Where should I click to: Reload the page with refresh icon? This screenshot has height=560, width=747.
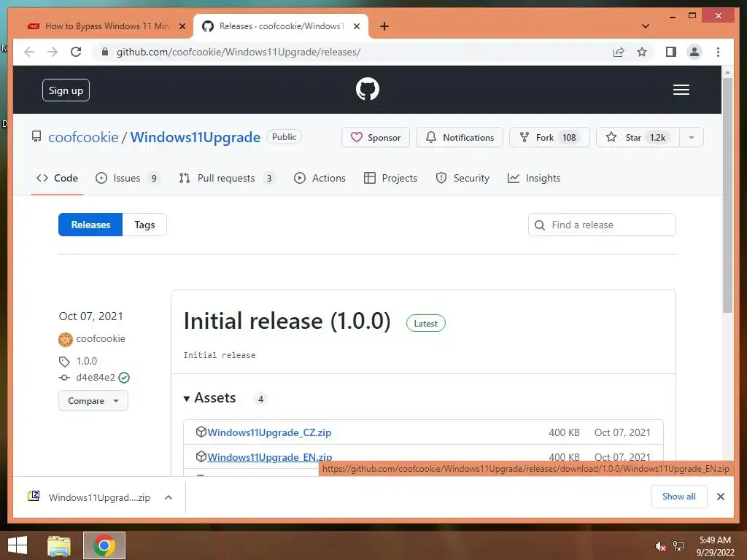pos(76,52)
